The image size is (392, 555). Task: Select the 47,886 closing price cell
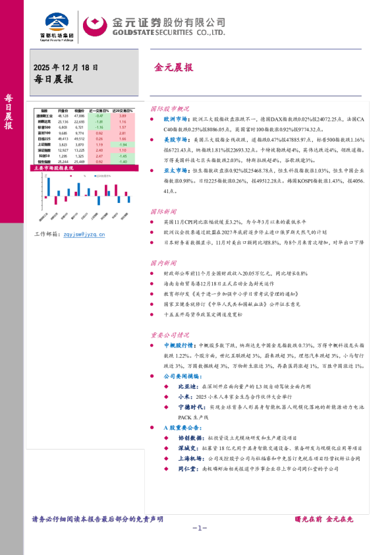(79, 116)
